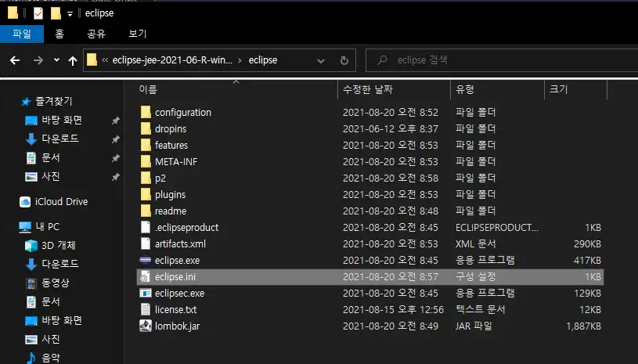
Task: Click the eclipse.ini settings file icon
Action: pyautogui.click(x=146, y=276)
